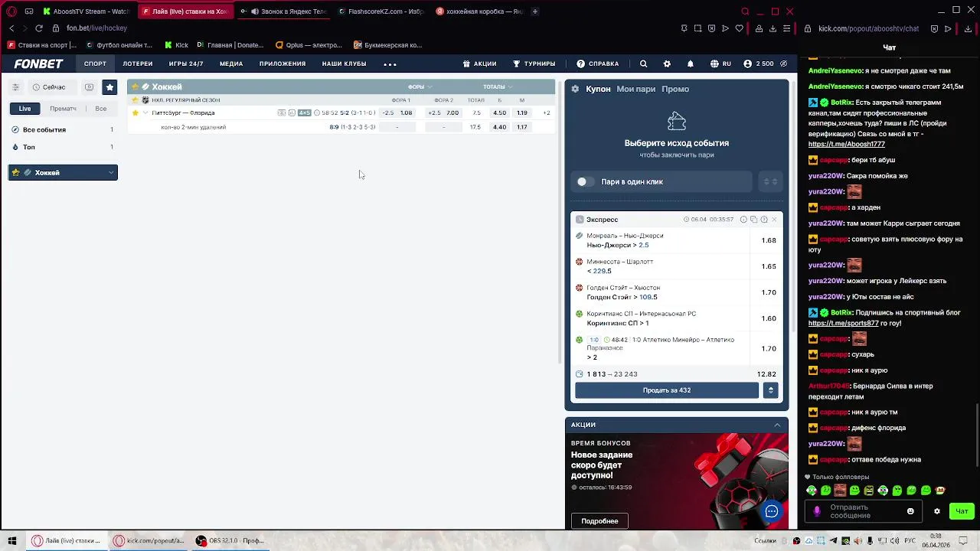The image size is (980, 551).
Task: Enable Пари в один клик switch
Action: [585, 181]
